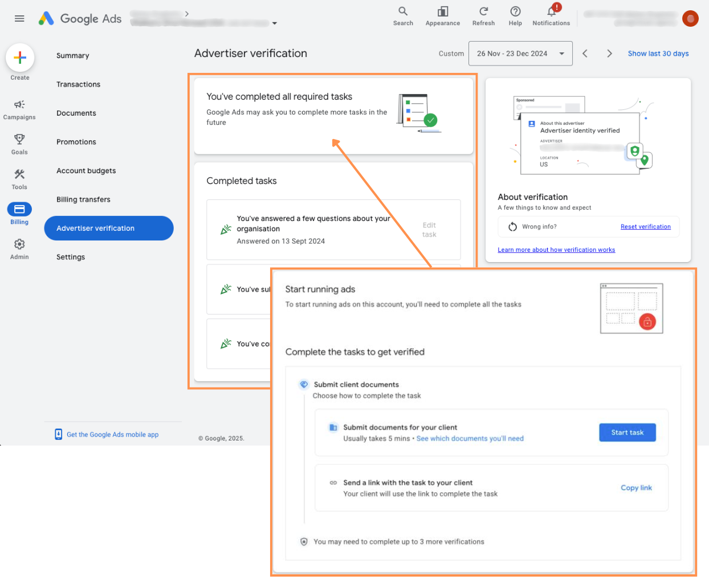Click the reset circular arrow icon beside Wrong info

[512, 227]
